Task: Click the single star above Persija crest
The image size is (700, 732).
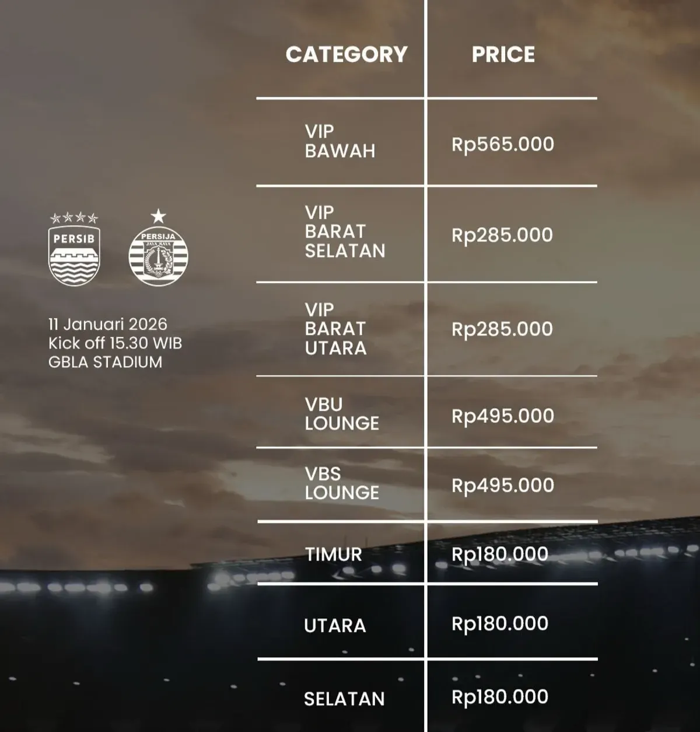Action: 158,217
